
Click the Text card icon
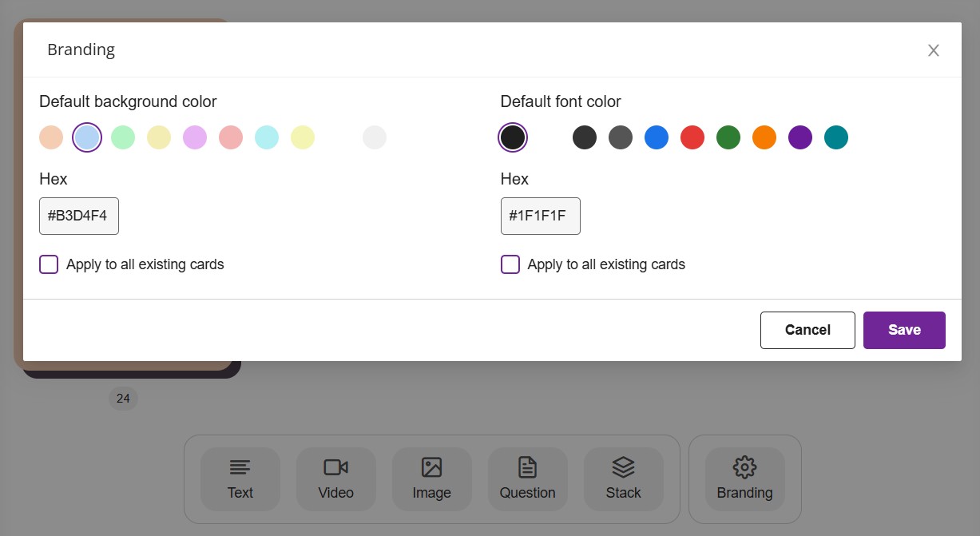[x=240, y=479]
